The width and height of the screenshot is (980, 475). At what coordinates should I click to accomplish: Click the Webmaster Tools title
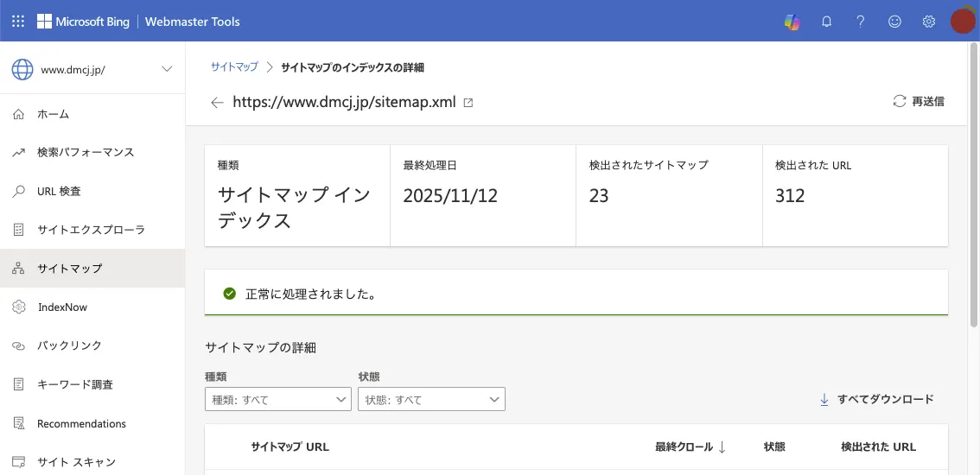[x=193, y=22]
